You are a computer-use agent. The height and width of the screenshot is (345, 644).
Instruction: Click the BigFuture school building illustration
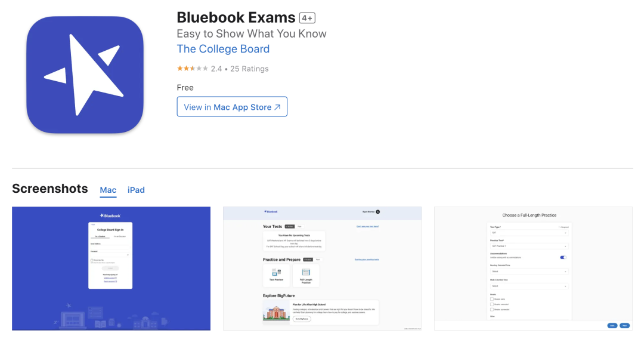276,313
